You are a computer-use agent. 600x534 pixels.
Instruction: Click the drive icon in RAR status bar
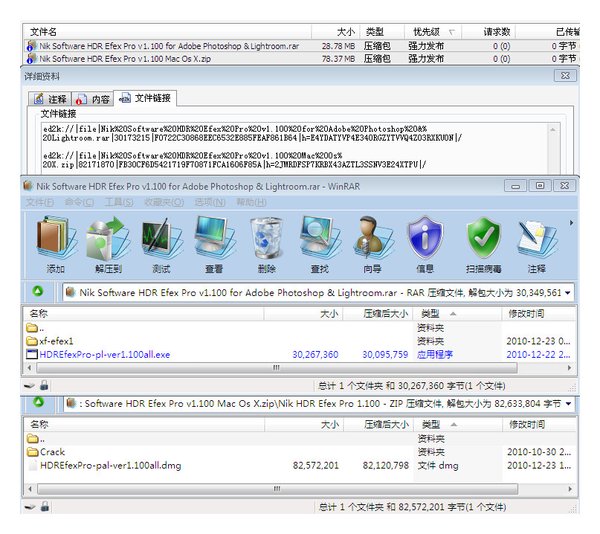coord(29,386)
